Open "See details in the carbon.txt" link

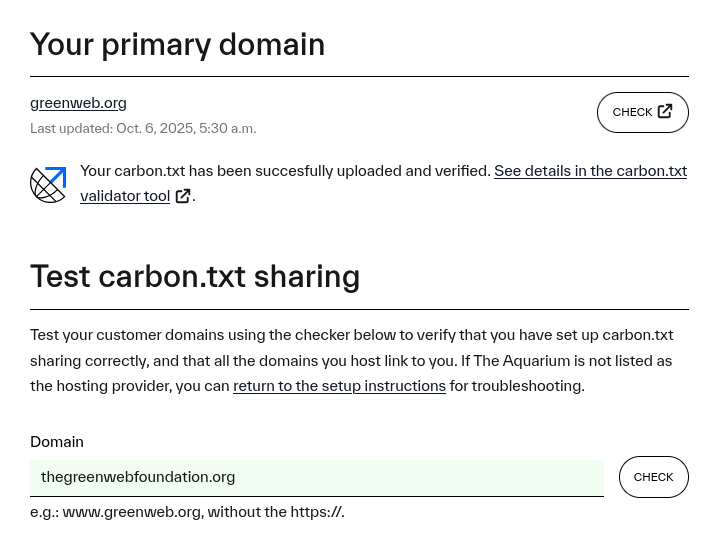coord(590,171)
